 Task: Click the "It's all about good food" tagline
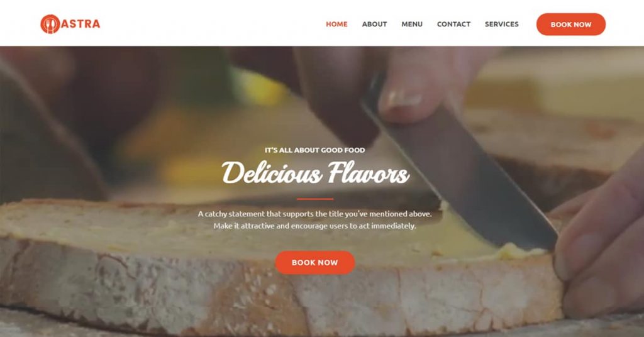pos(314,150)
